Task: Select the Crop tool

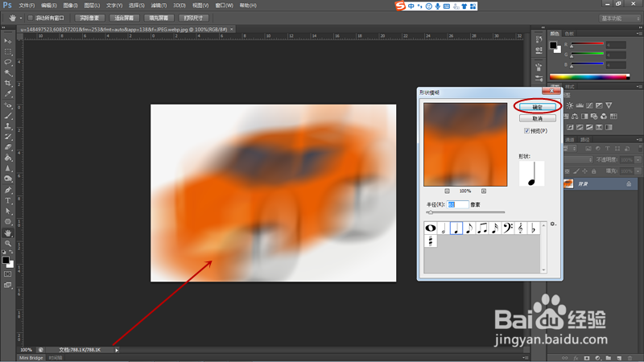Action: pos(8,84)
